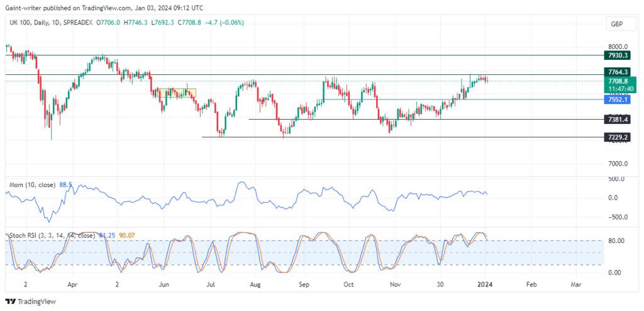This screenshot has width=644, height=311.
Task: Select the 7552.1 blue price label
Action: point(619,99)
